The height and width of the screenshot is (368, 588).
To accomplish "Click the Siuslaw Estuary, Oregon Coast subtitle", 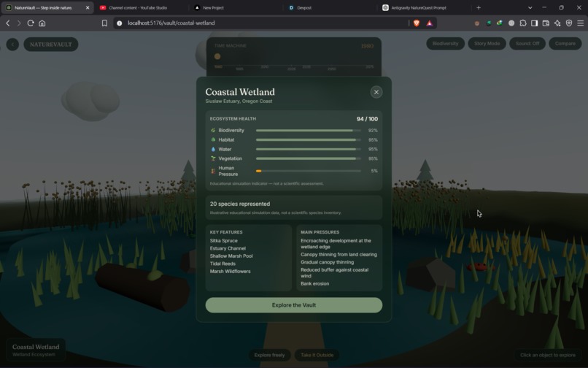I will tap(239, 101).
